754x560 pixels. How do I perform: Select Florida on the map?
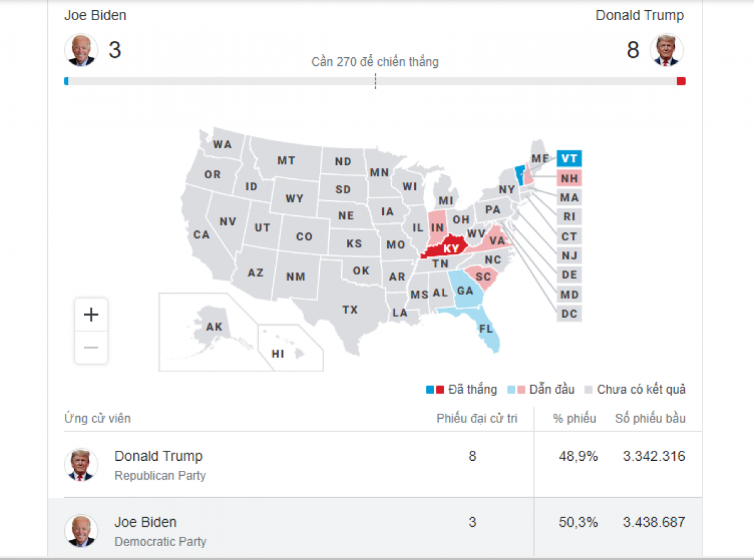[487, 330]
